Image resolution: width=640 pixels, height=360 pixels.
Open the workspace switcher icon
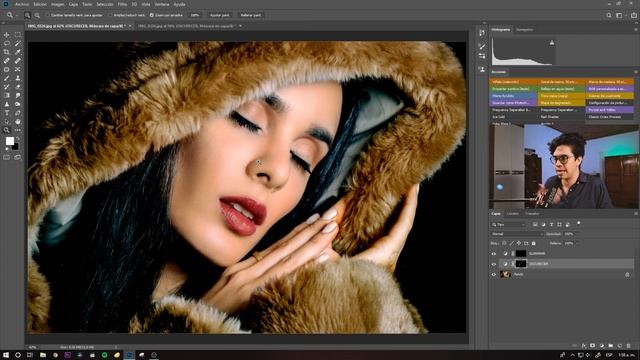click(620, 15)
